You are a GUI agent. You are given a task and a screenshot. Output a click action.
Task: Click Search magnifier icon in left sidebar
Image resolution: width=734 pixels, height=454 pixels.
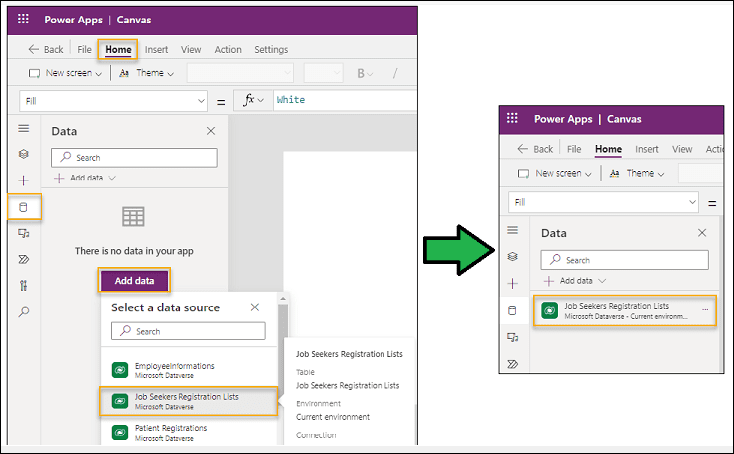coord(24,312)
